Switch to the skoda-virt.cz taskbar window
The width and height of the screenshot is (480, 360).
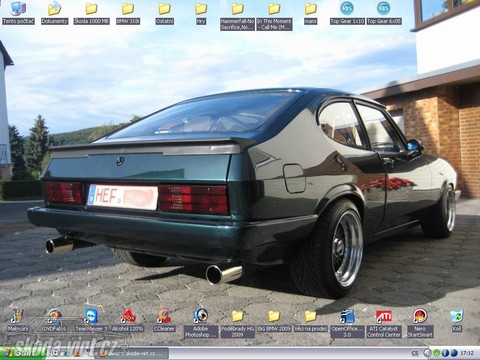132,353
